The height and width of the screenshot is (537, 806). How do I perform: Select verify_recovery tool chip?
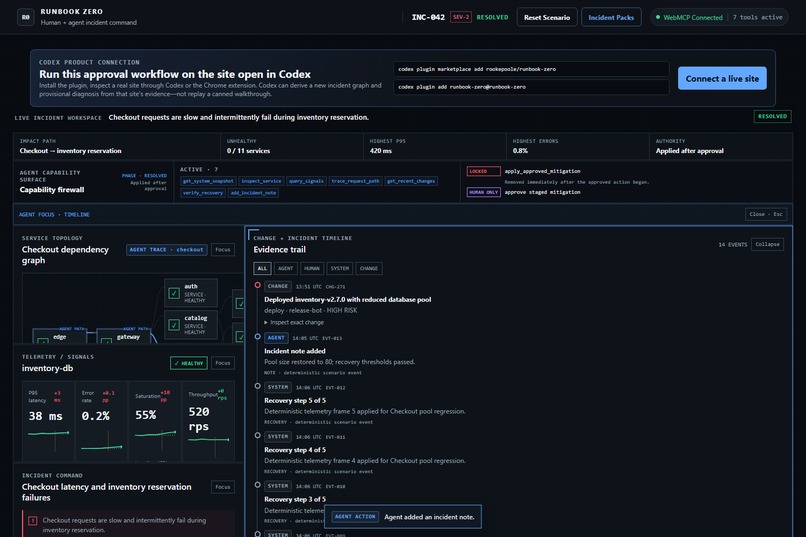[x=203, y=193]
